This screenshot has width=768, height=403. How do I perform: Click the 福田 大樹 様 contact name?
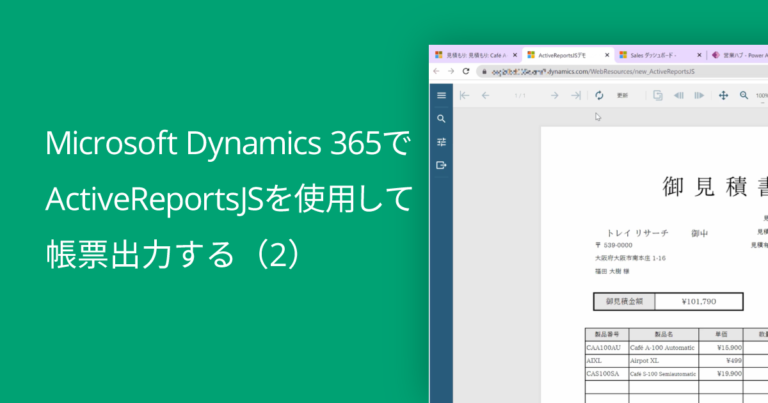[612, 271]
